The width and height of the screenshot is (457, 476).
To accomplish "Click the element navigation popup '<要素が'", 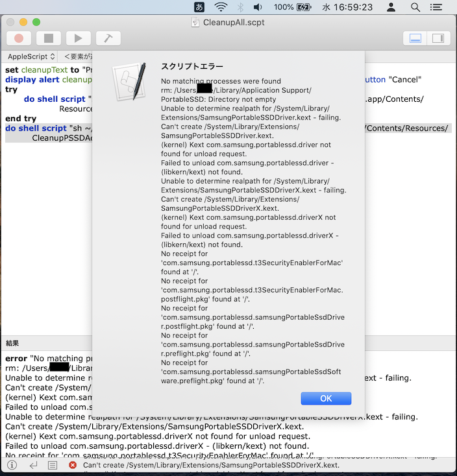I will pyautogui.click(x=78, y=56).
